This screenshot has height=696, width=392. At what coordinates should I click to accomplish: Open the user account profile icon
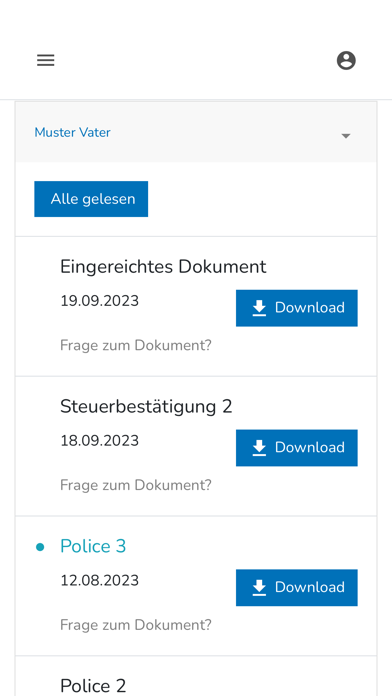tap(346, 60)
